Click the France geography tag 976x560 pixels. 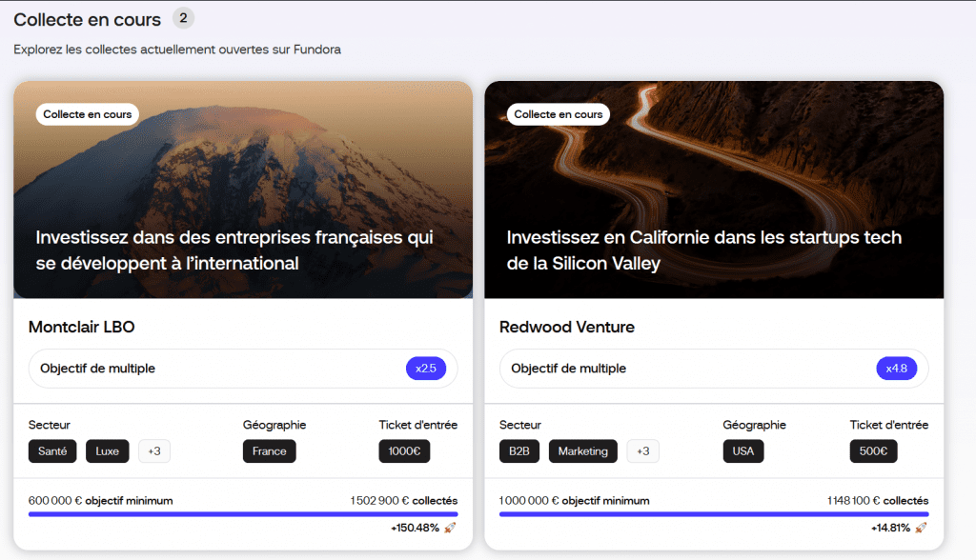270,451
